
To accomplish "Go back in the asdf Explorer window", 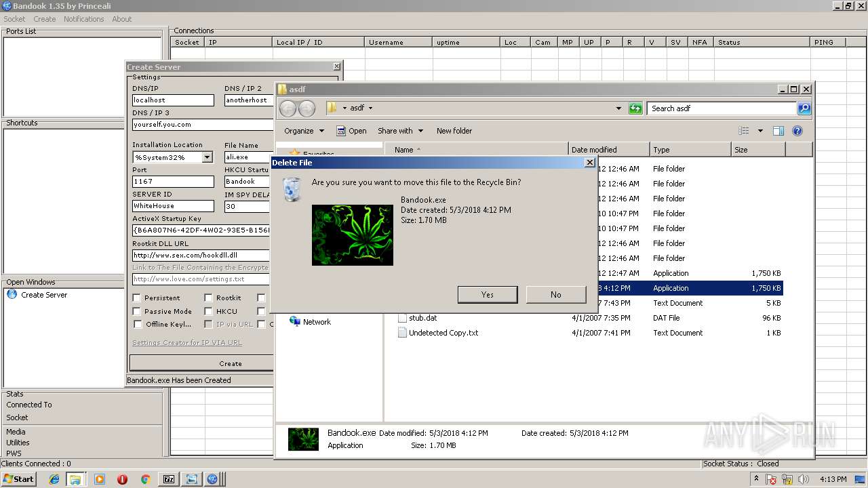I will tap(288, 108).
